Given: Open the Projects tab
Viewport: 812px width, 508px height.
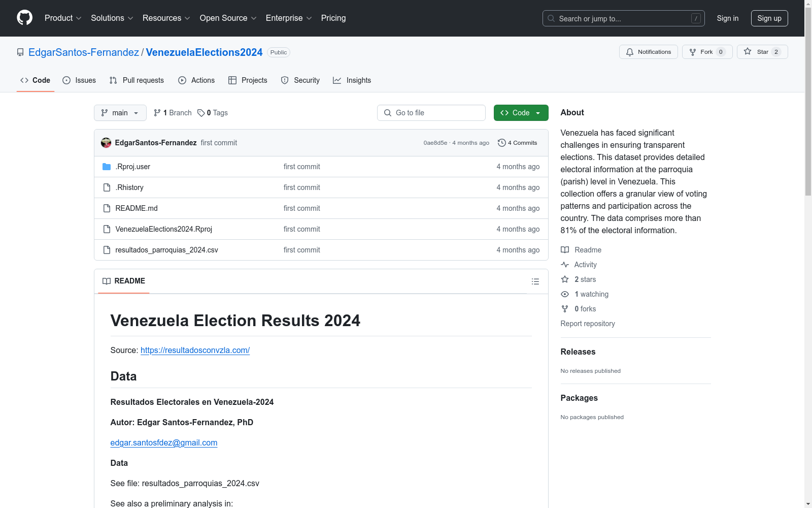Looking at the screenshot, I should [248, 80].
